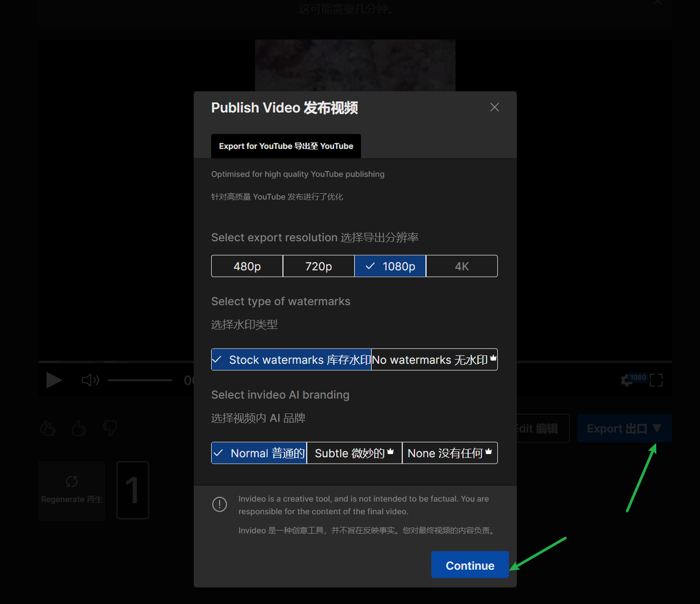This screenshot has height=604, width=700.
Task: Open the 1080 quality settings gear
Action: coord(628,380)
